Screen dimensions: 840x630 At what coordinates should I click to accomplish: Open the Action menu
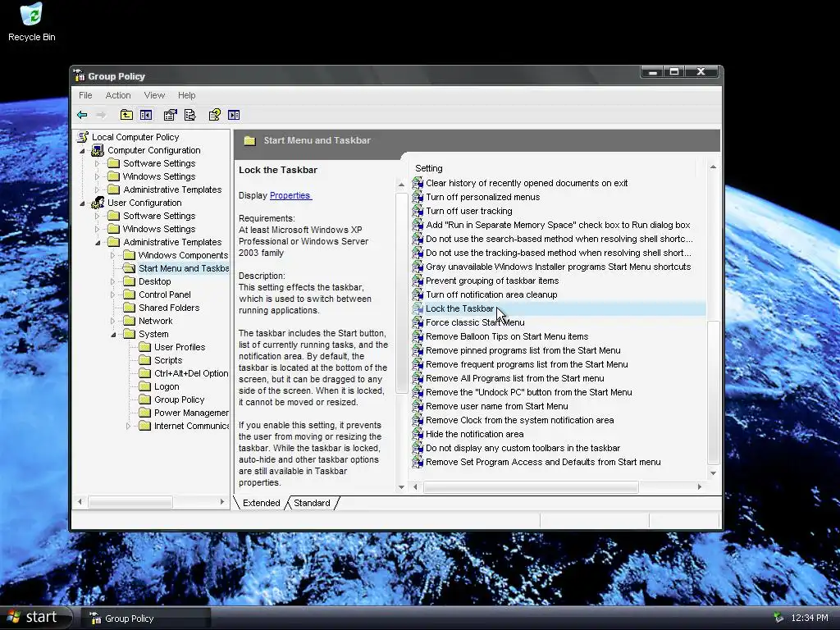(x=118, y=95)
